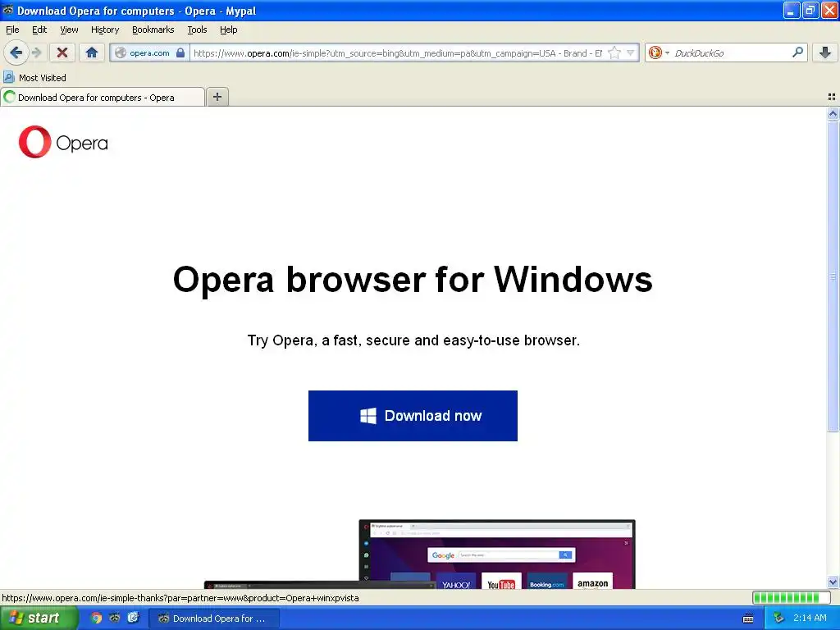This screenshot has height=630, width=840.
Task: Bookmark this page with the star
Action: (614, 53)
